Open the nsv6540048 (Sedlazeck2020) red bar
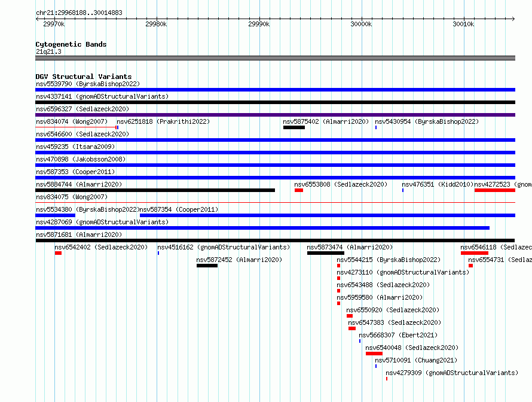 [x=374, y=354]
